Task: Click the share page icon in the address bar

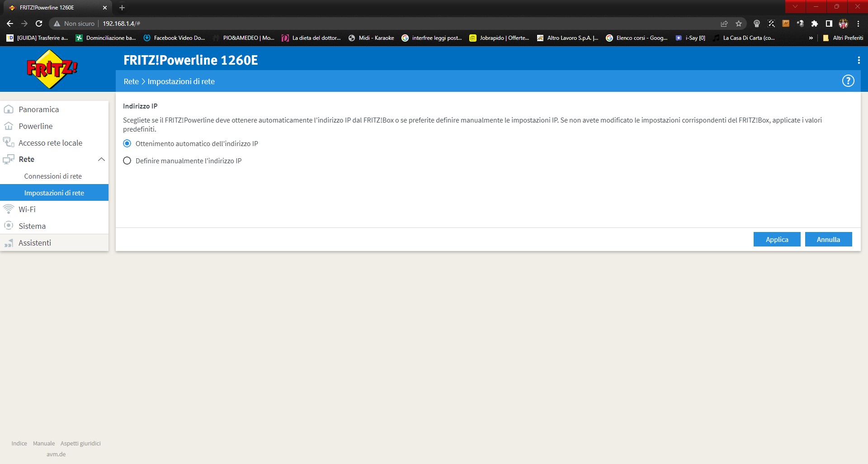Action: coord(724,24)
